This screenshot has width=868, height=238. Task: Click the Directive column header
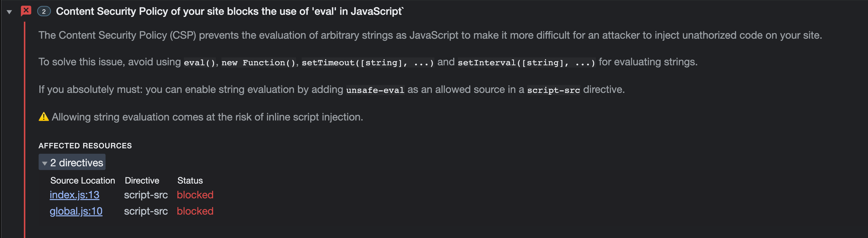[142, 181]
